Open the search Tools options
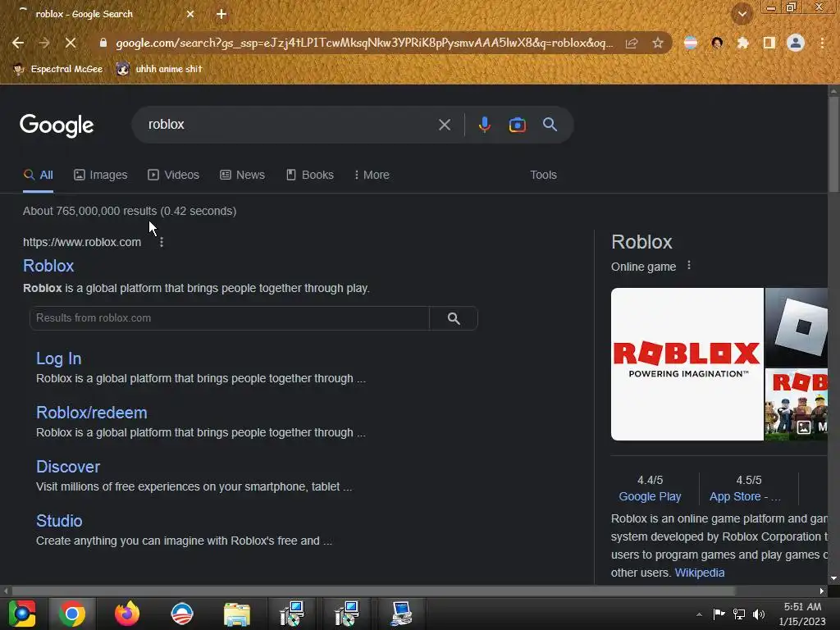 [x=543, y=176]
